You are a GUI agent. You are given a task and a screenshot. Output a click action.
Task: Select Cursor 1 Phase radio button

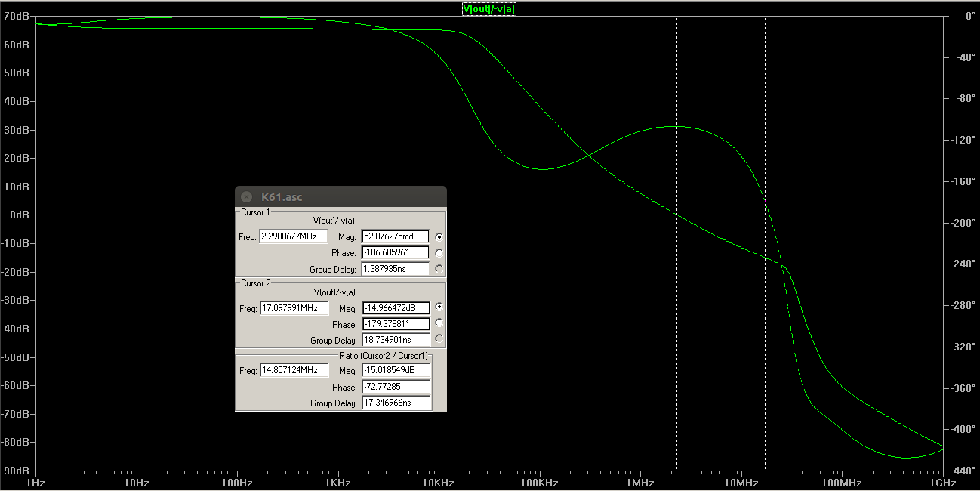[439, 253]
